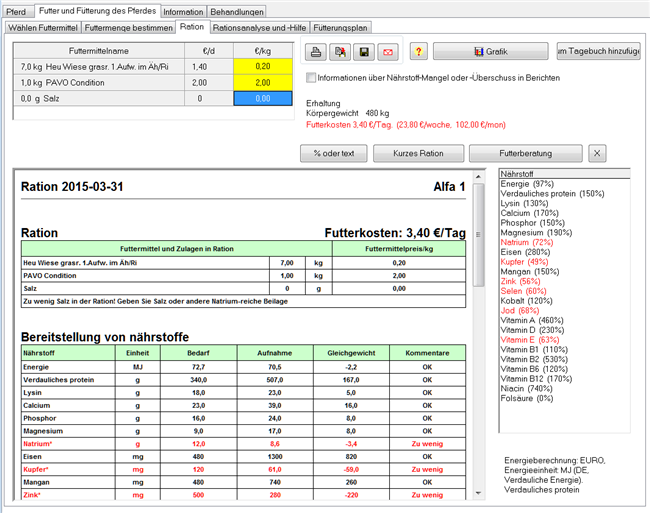Add the ration to the Tagebuch
The image size is (650, 513).
[x=599, y=51]
